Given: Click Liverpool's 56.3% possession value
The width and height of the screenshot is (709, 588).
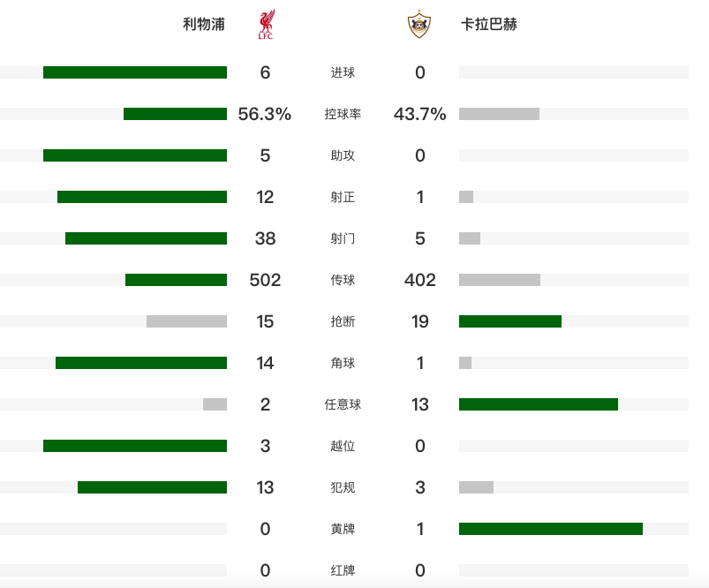Looking at the screenshot, I should point(265,114).
